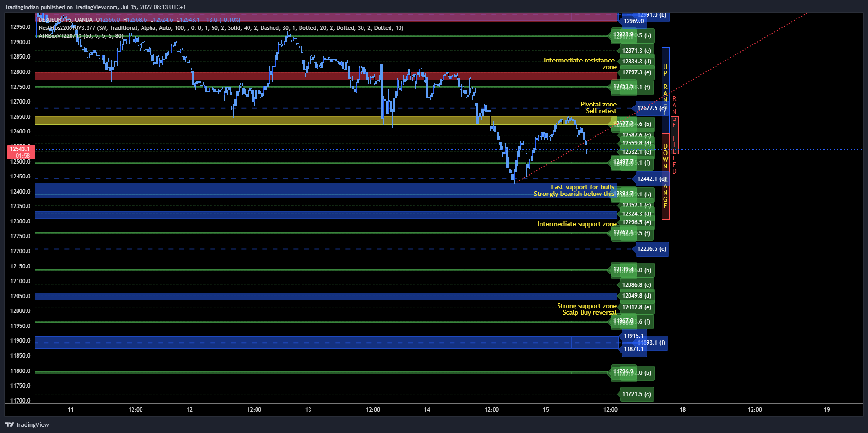Click the 12497.7 green line label
The height and width of the screenshot is (433, 868).
click(623, 162)
